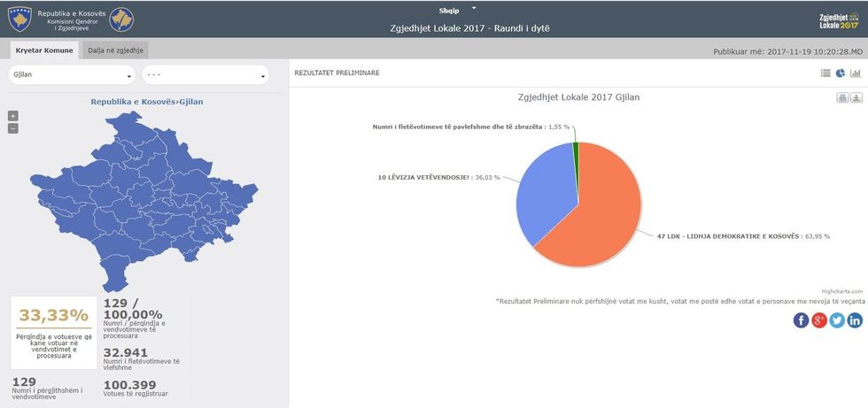
Task: Select the Kryetar Komune tab
Action: coord(44,50)
